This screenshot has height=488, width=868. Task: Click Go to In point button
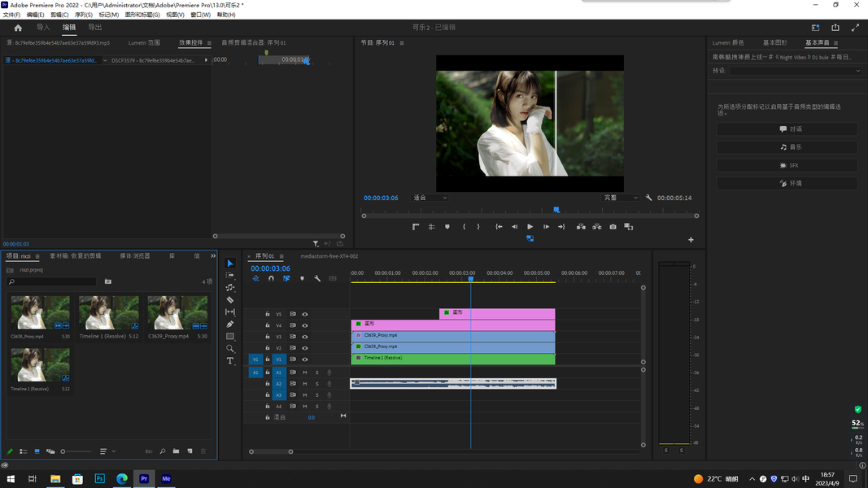499,227
